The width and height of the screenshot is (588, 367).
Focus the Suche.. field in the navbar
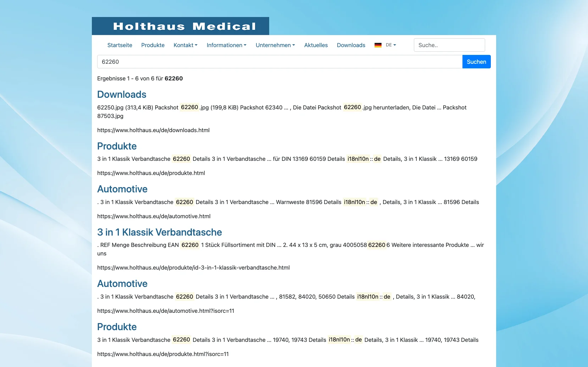coord(449,45)
